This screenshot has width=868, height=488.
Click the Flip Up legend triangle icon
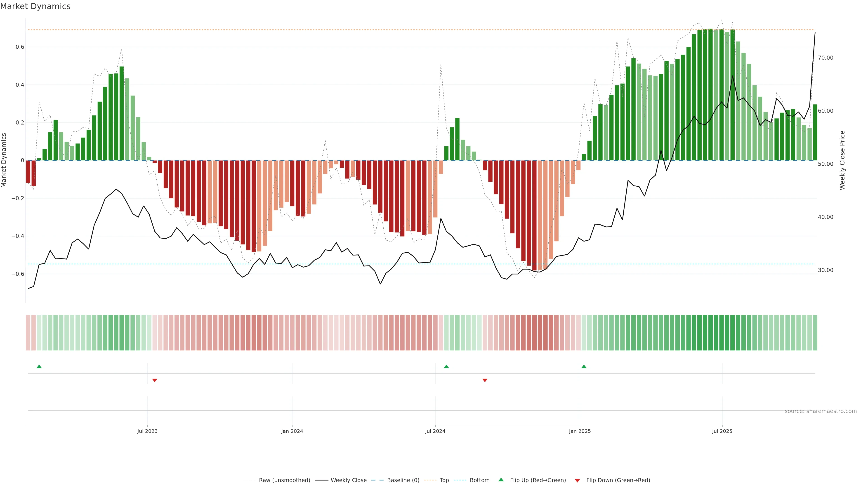point(501,480)
